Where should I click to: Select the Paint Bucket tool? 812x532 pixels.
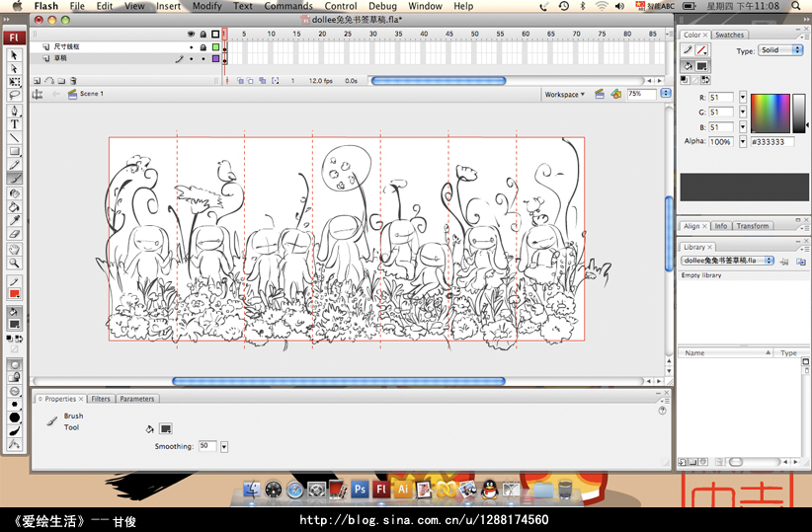pos(14,207)
